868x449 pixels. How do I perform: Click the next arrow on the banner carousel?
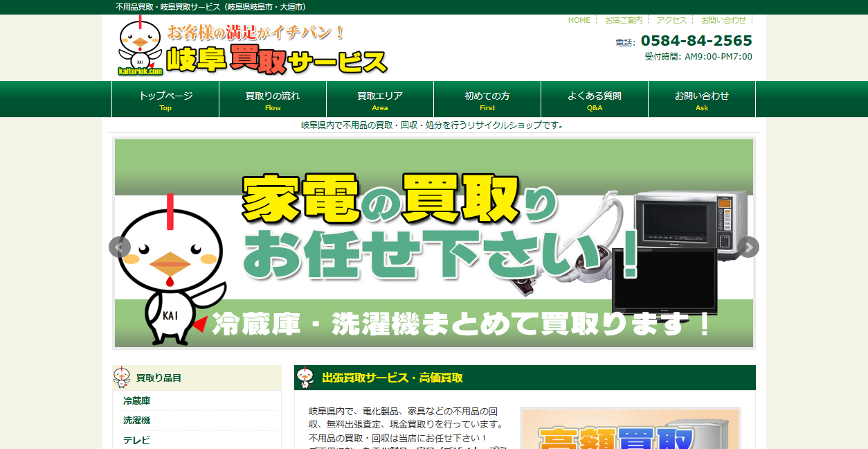[x=748, y=247]
